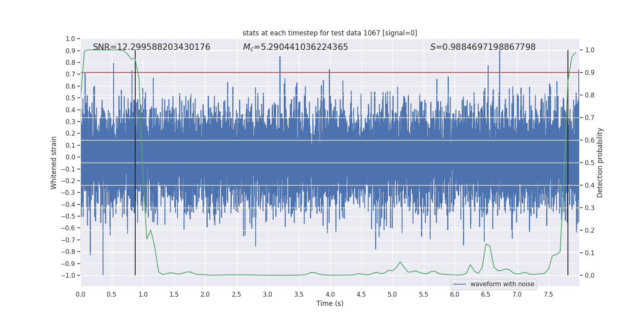Viewport: 644px width, 322px height.
Task: Click the red horizontal threshold line
Action: 330,73
